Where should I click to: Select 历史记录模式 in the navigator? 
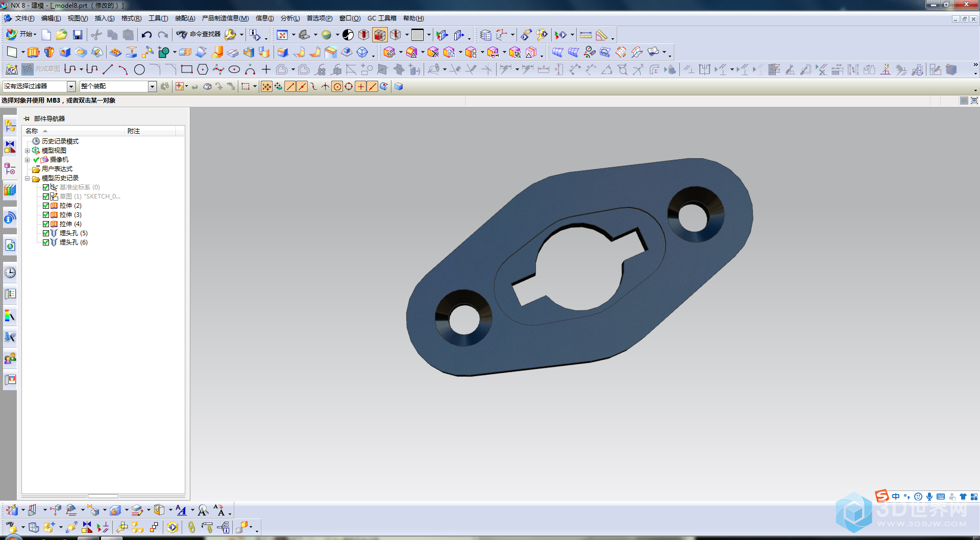click(x=60, y=141)
